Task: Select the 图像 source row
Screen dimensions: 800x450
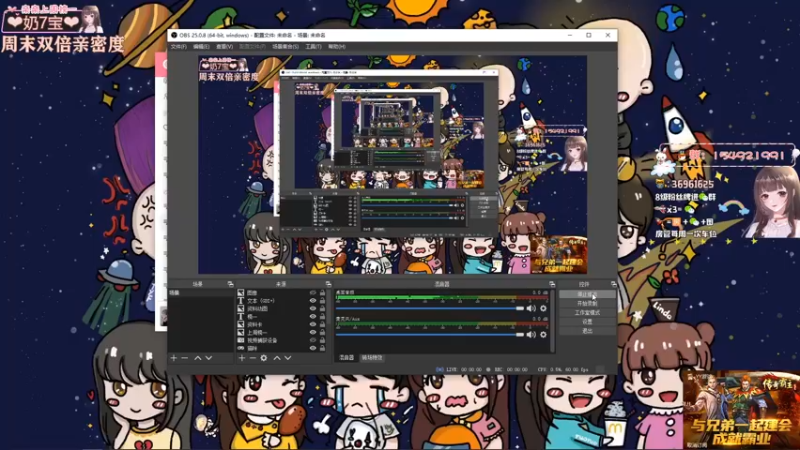Action: click(281, 293)
